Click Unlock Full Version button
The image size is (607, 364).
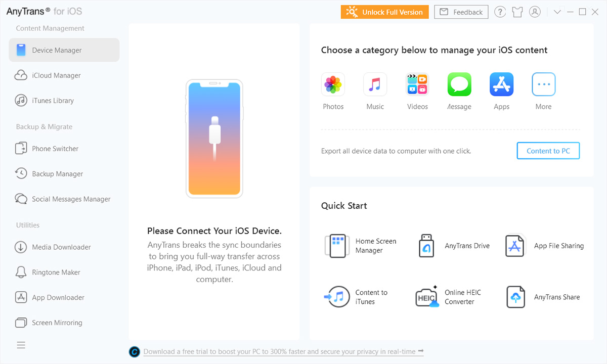(x=384, y=12)
